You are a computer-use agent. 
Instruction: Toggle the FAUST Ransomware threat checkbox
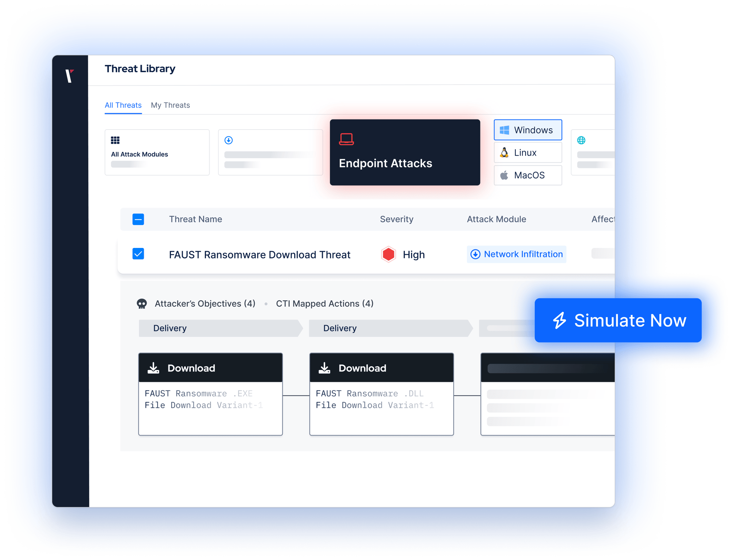click(139, 255)
